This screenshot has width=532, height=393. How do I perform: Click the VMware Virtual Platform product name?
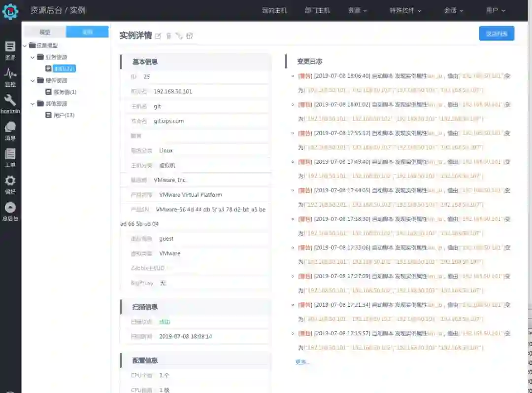[x=191, y=195]
